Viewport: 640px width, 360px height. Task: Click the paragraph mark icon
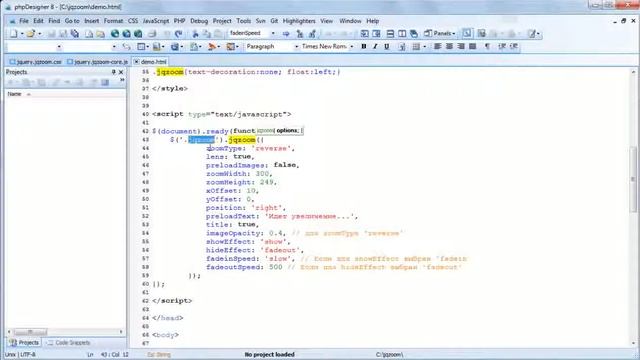[x=487, y=47]
